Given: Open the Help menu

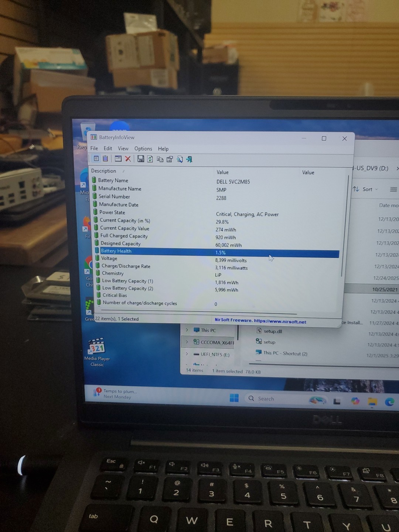Looking at the screenshot, I should [x=163, y=149].
